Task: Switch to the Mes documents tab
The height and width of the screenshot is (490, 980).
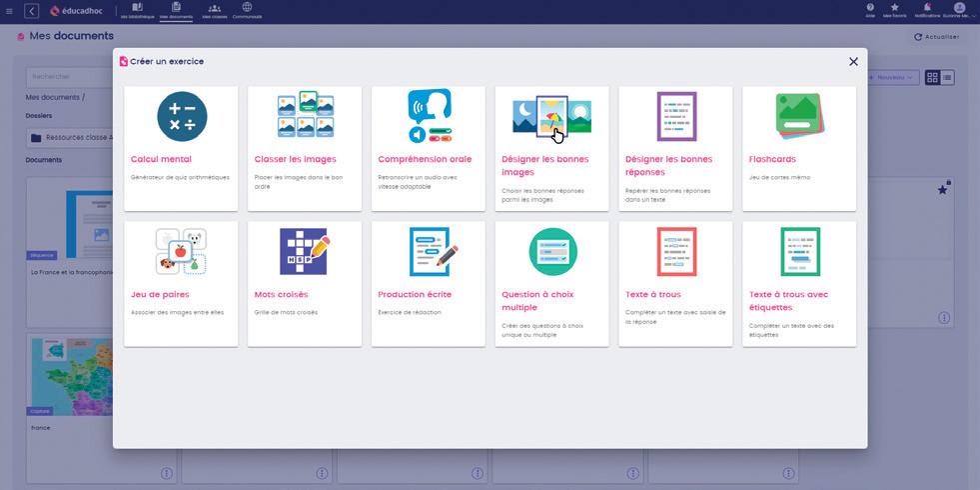Action: coord(176,11)
